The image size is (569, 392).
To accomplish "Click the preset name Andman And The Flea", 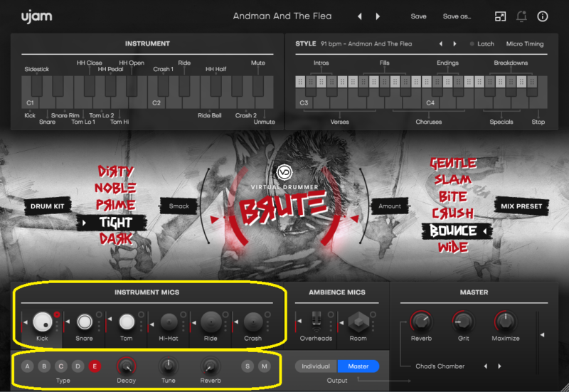I will (282, 16).
